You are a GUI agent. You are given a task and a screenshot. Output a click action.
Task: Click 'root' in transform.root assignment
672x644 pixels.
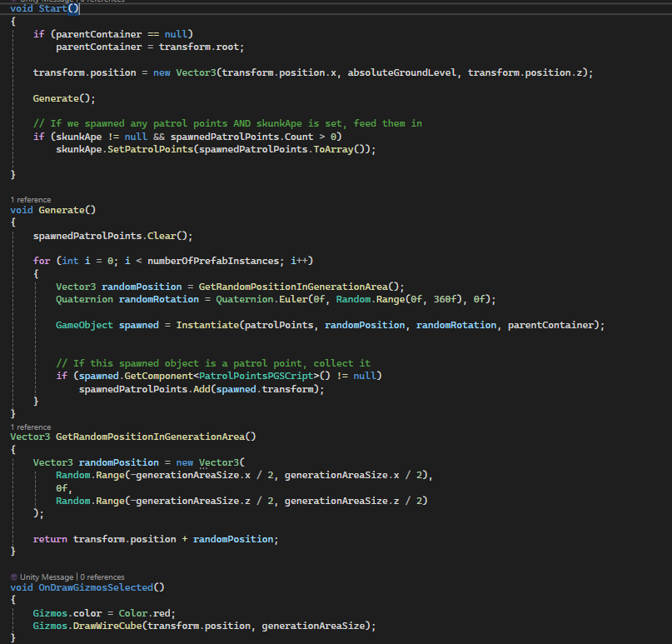(227, 47)
